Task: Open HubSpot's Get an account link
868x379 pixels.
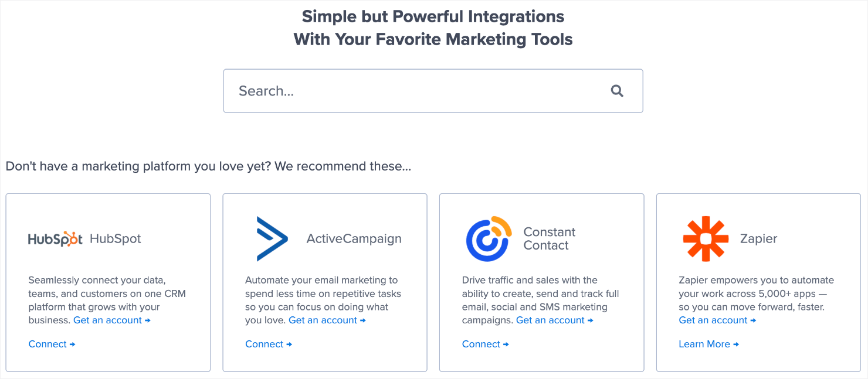Action: pyautogui.click(x=111, y=320)
